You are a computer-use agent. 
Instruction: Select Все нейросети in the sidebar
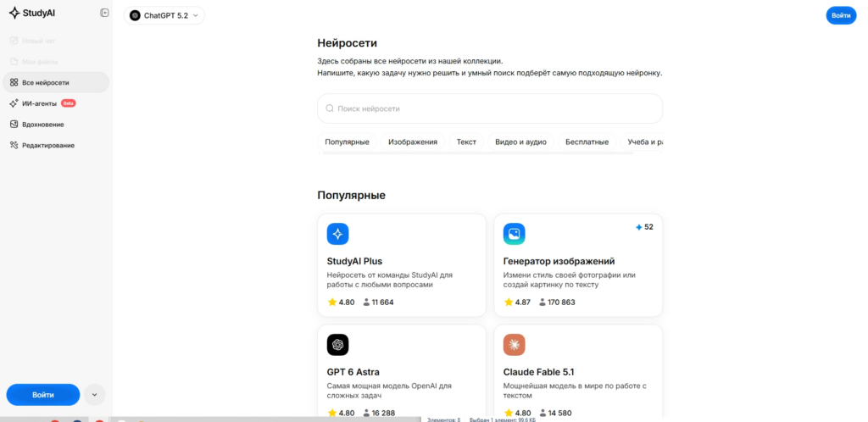(x=55, y=82)
